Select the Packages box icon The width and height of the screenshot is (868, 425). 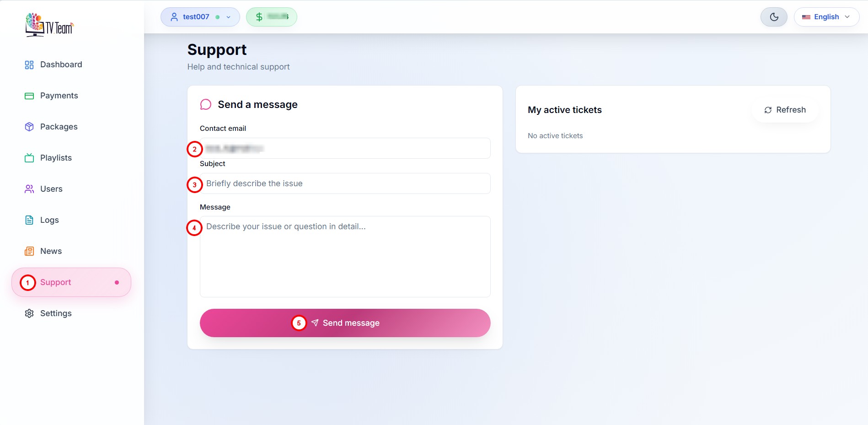pyautogui.click(x=29, y=126)
